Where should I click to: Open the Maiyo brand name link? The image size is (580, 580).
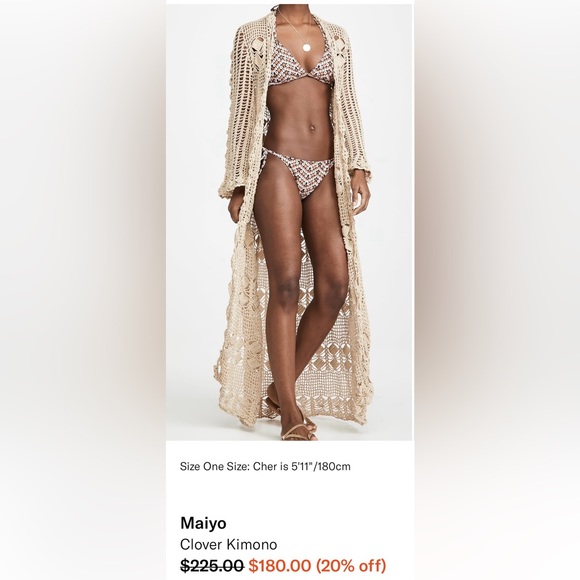(x=203, y=523)
